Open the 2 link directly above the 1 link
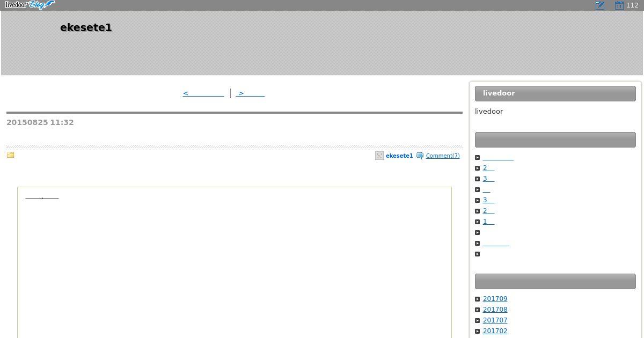This screenshot has height=338, width=644. pyautogui.click(x=488, y=211)
